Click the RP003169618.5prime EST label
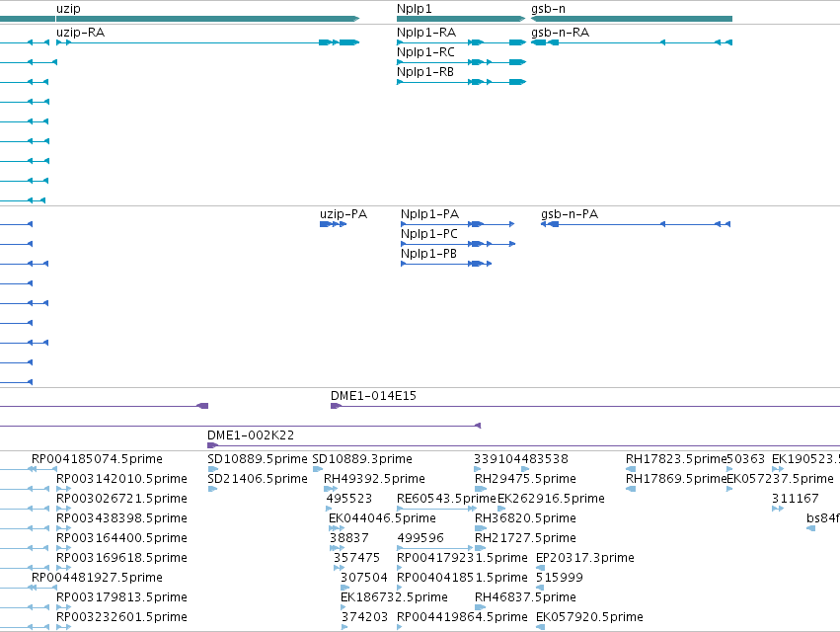 121,558
